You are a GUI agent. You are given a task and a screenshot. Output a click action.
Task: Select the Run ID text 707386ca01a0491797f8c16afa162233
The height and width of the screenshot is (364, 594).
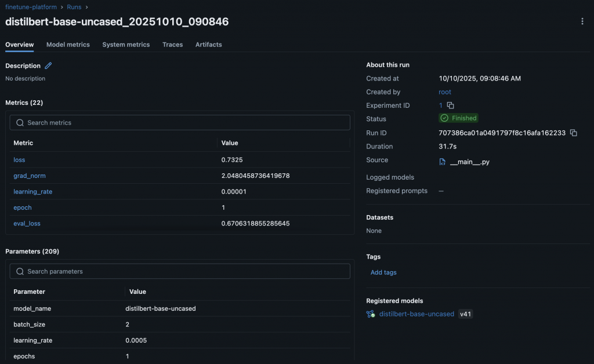click(502, 133)
